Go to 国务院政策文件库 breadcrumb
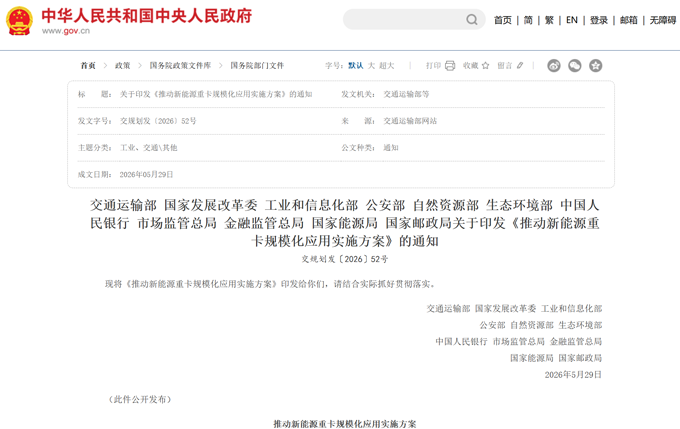This screenshot has width=680, height=429. click(180, 65)
